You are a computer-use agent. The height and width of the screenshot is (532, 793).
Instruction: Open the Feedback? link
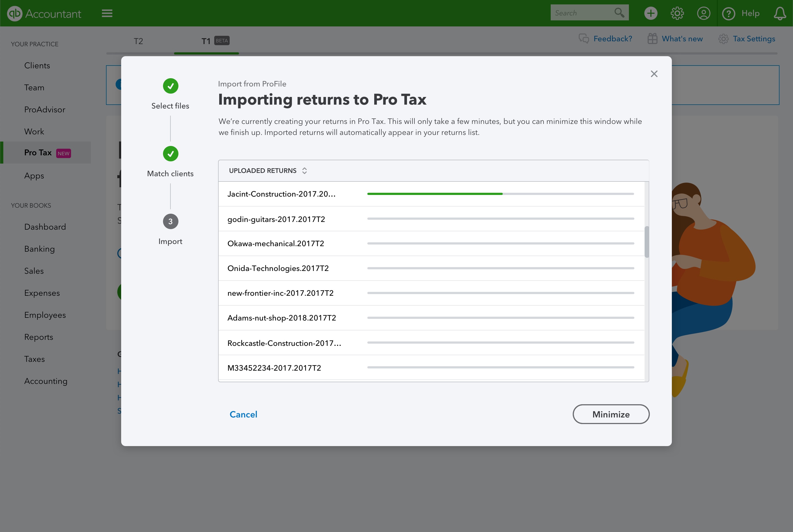coord(613,39)
